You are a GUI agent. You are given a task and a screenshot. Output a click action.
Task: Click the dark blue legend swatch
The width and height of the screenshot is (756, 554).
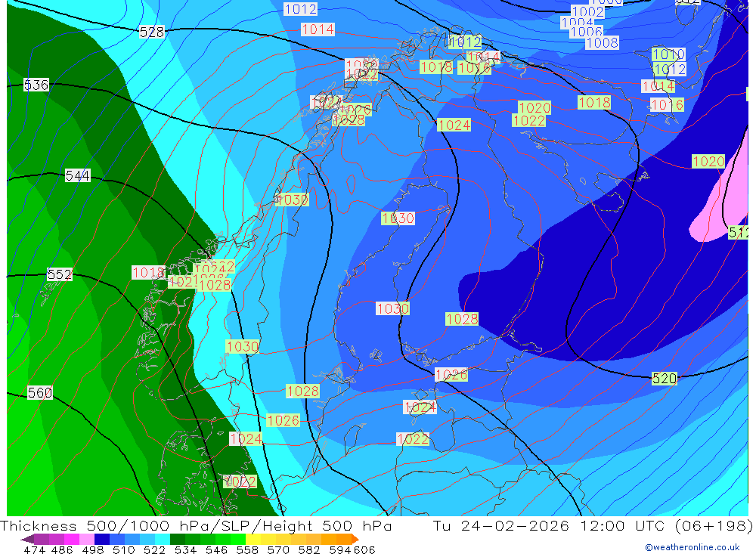pos(102,539)
